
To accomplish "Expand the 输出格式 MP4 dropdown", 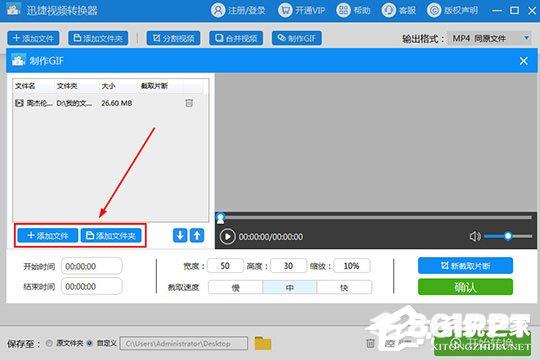I will click(489, 38).
